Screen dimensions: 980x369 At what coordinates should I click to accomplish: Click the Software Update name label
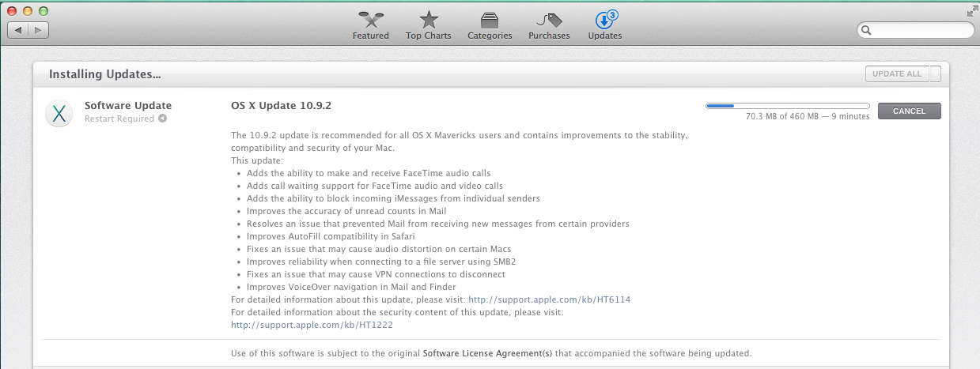128,105
